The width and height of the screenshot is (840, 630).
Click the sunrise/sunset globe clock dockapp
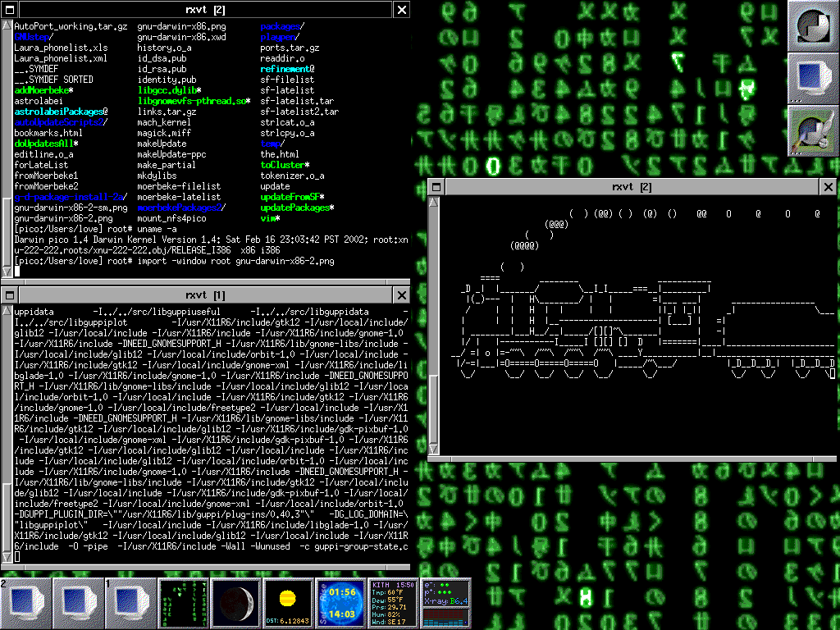341,604
